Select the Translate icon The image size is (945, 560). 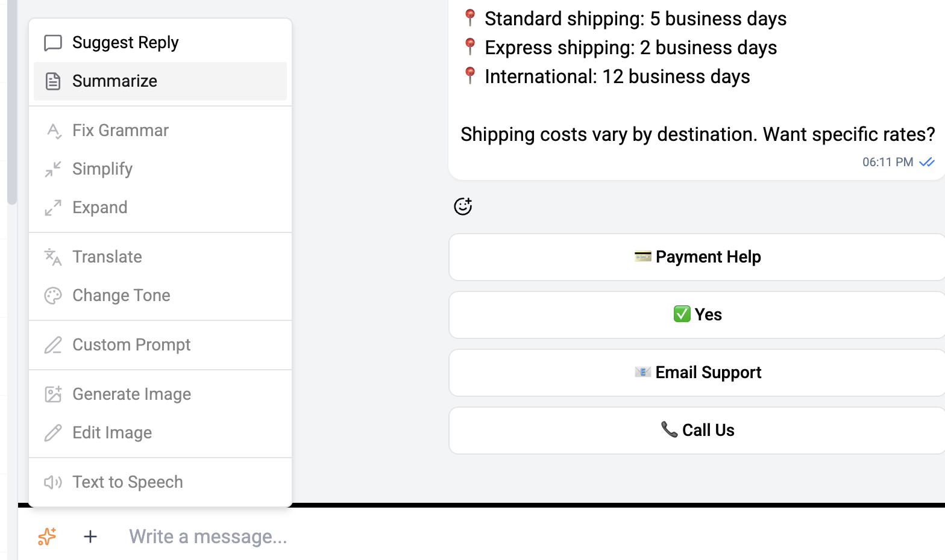53,257
